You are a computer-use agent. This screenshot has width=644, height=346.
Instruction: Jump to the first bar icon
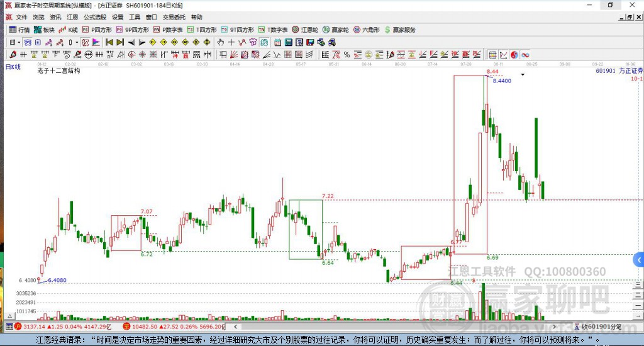109,42
